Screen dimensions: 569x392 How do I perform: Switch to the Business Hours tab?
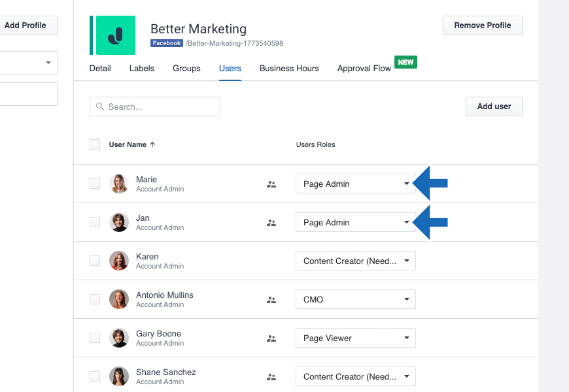click(289, 68)
